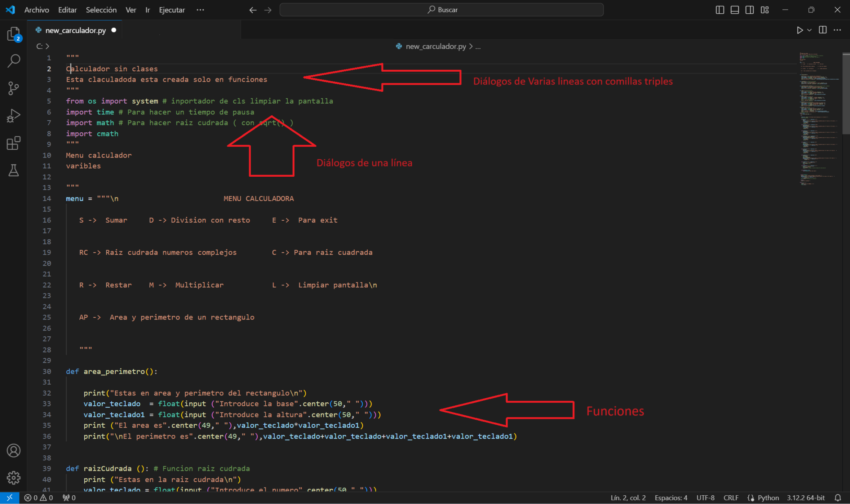This screenshot has height=504, width=850.
Task: Open the Testing view (flask icon)
Action: pos(14,170)
